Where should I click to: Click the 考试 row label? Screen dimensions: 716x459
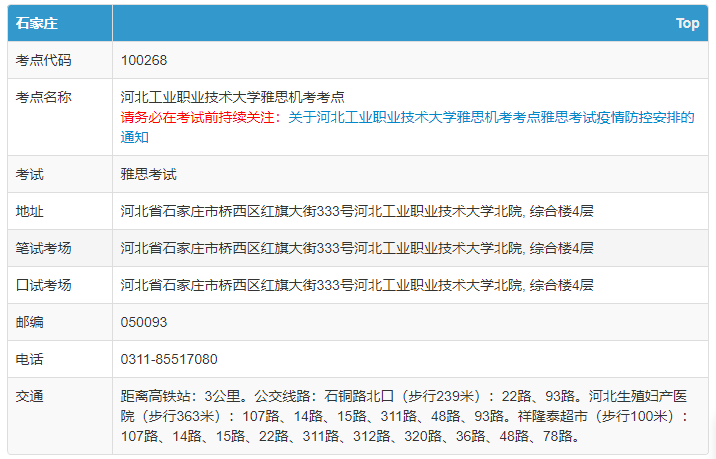30,174
